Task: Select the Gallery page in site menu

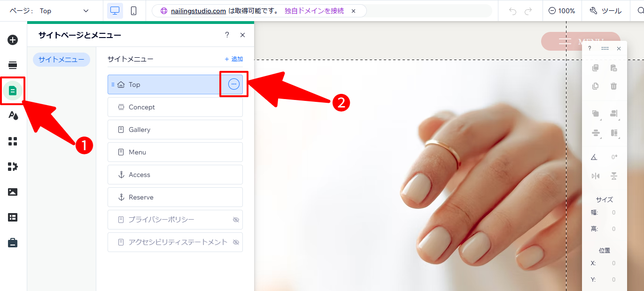Action: coord(175,129)
